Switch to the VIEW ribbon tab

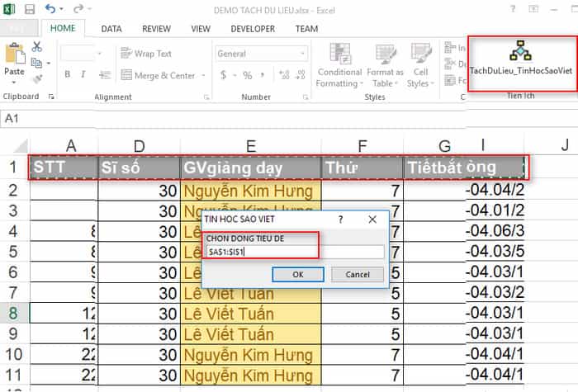tap(201, 29)
